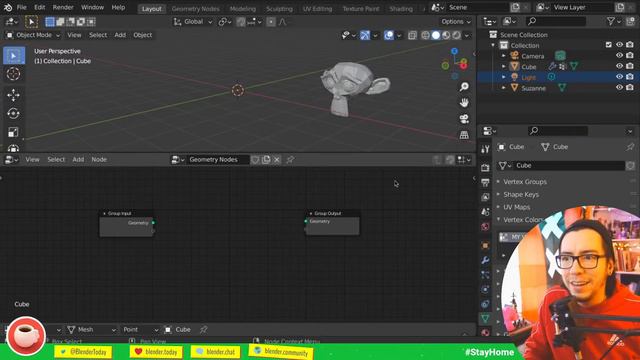This screenshot has height=360, width=640.
Task: Click the Scene name field
Action: (x=478, y=7)
